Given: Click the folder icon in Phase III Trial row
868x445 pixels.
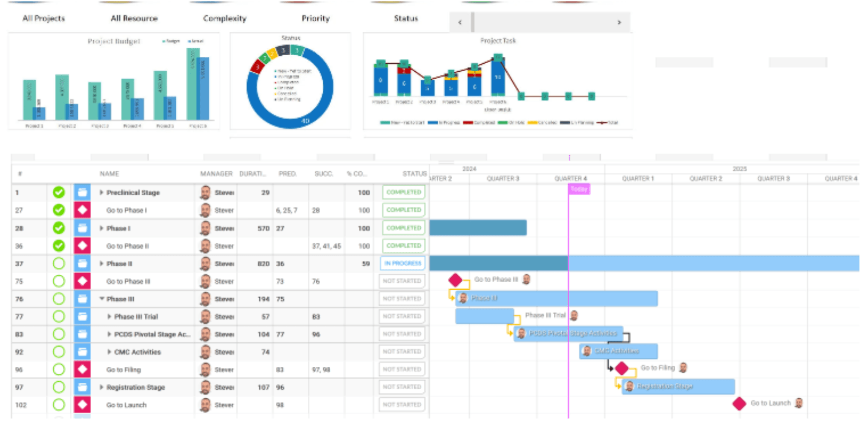Looking at the screenshot, I should 82,316.
